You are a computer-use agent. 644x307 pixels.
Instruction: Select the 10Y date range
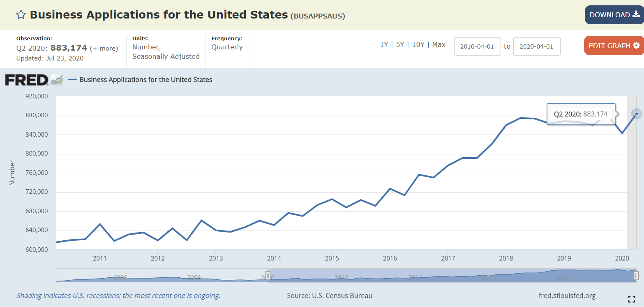pyautogui.click(x=418, y=44)
